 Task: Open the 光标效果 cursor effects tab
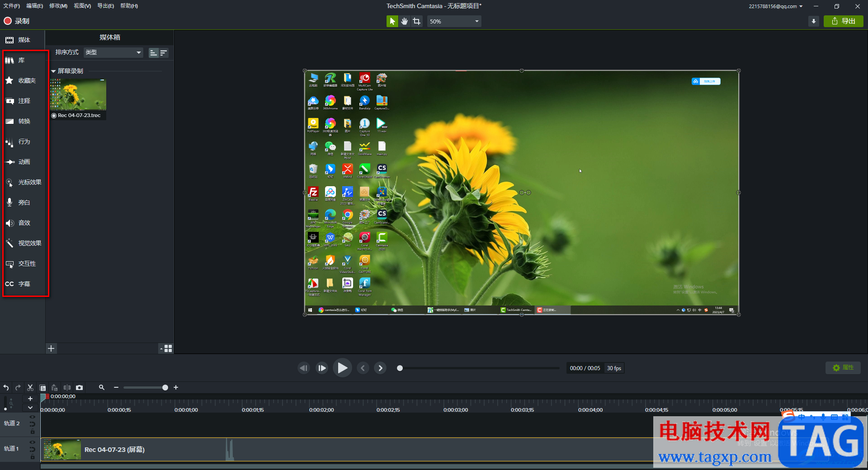tap(24, 182)
